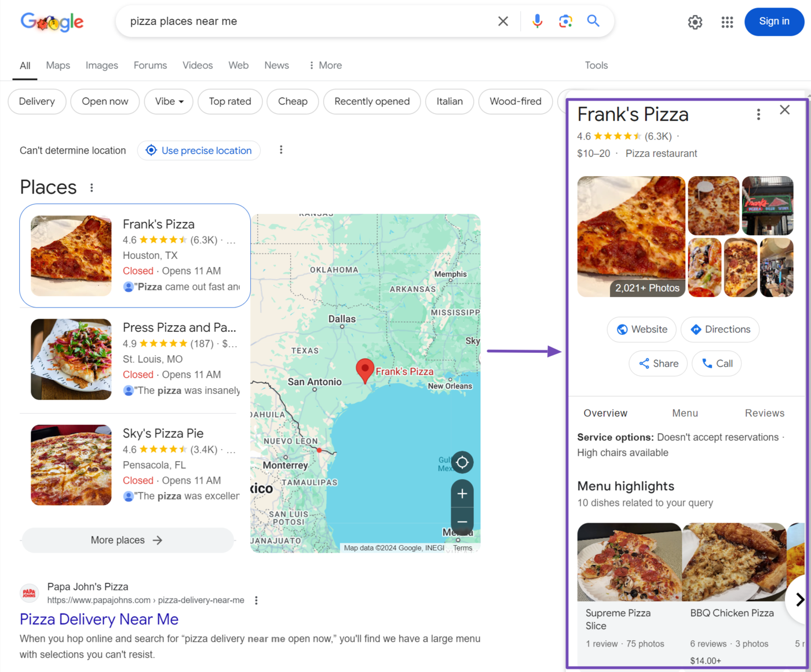Switch to the Videos tab

click(x=198, y=65)
